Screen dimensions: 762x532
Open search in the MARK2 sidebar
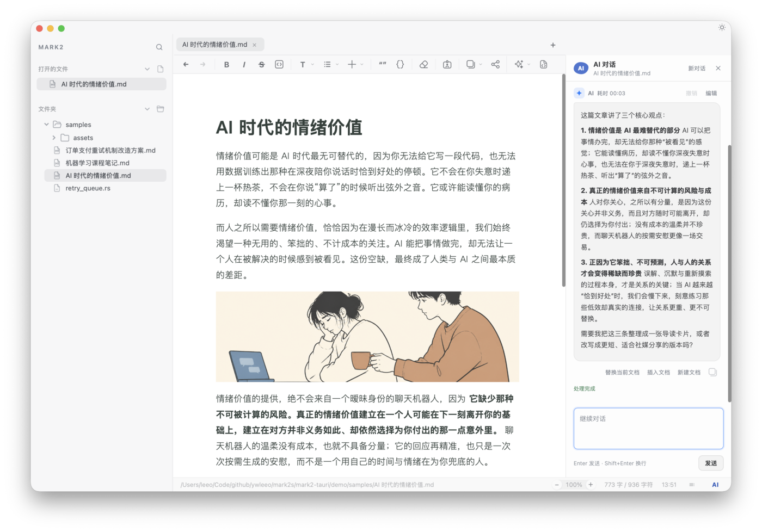pos(159,47)
